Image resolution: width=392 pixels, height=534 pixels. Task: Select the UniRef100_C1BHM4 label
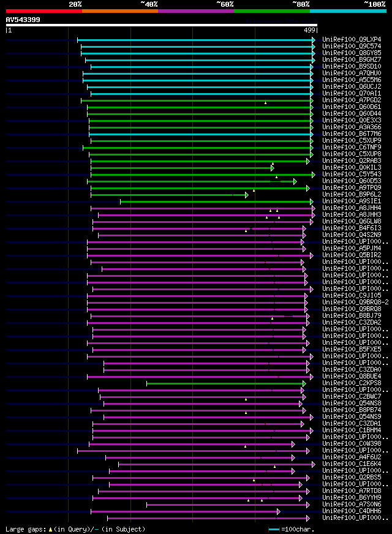click(352, 430)
